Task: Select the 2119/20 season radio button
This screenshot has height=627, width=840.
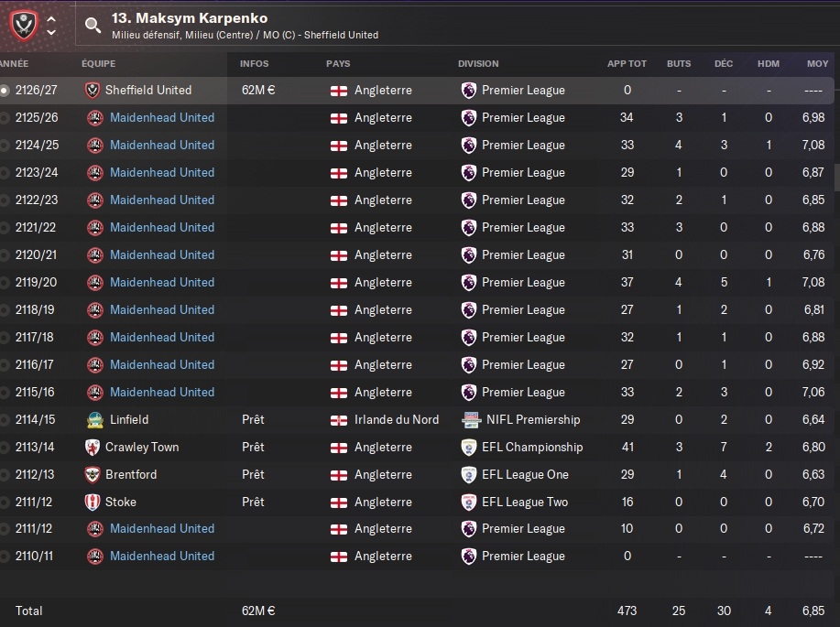Action: (x=5, y=283)
